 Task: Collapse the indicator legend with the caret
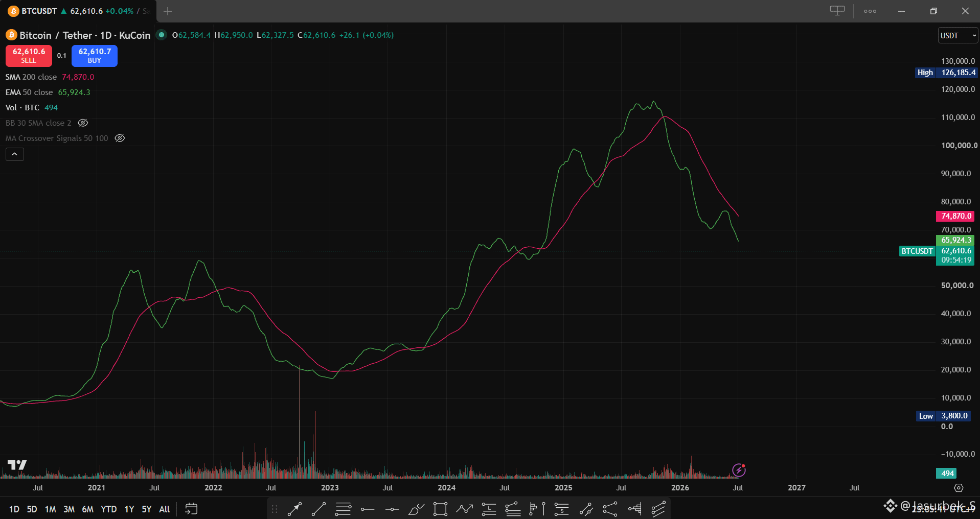tap(15, 154)
